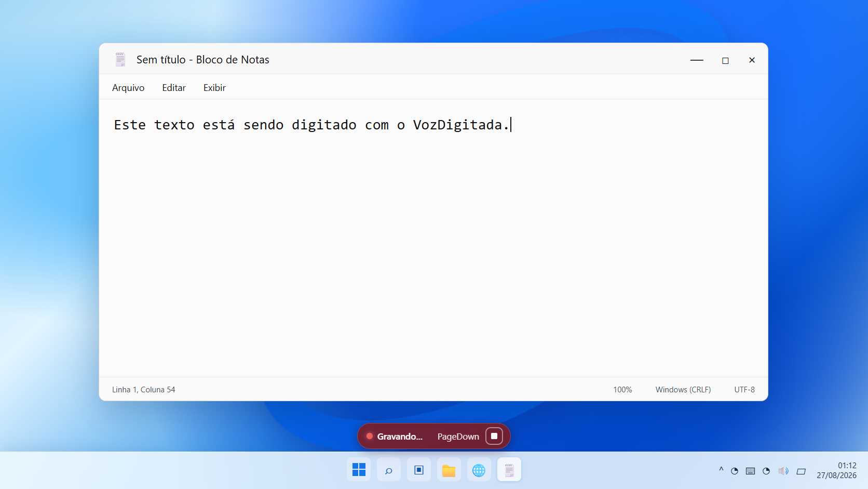Click the UTF-8 encoding status
The image size is (868, 489).
pyautogui.click(x=744, y=390)
